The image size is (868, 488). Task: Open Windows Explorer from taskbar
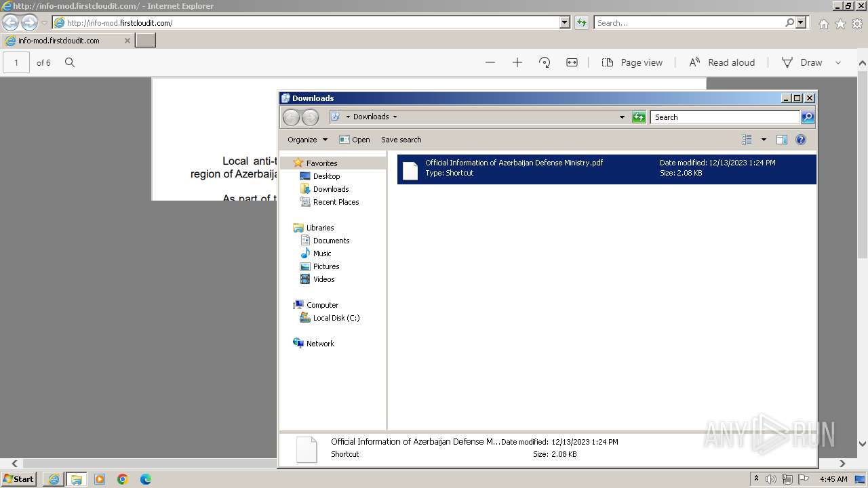[x=77, y=479]
